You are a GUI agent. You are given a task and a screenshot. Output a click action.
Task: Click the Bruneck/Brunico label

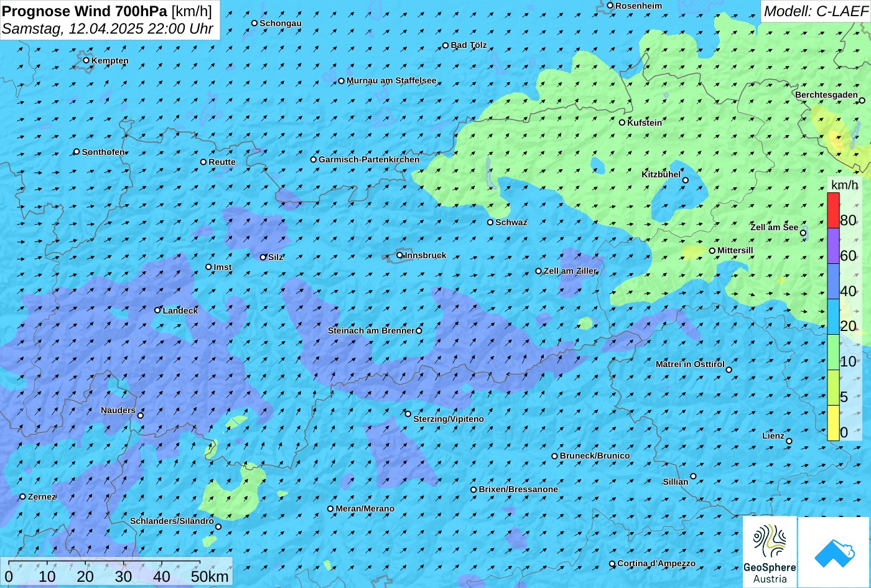click(595, 455)
